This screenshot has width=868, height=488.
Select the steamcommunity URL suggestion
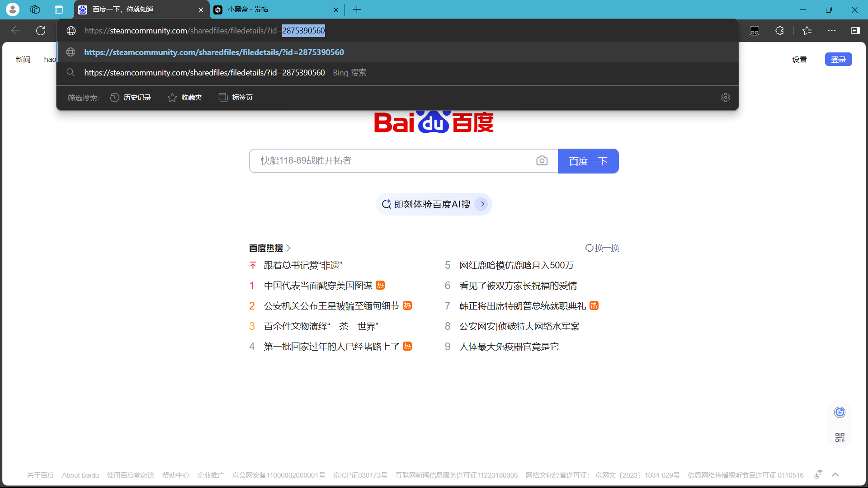(x=398, y=52)
